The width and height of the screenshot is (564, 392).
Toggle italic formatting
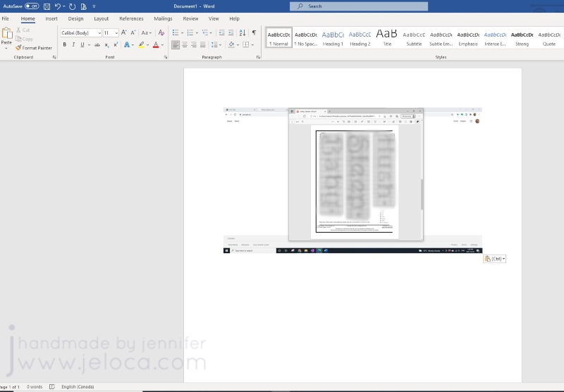pyautogui.click(x=73, y=44)
